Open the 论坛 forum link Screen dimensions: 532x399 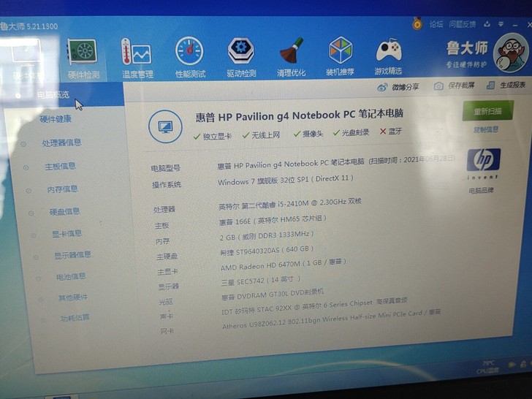coord(436,24)
